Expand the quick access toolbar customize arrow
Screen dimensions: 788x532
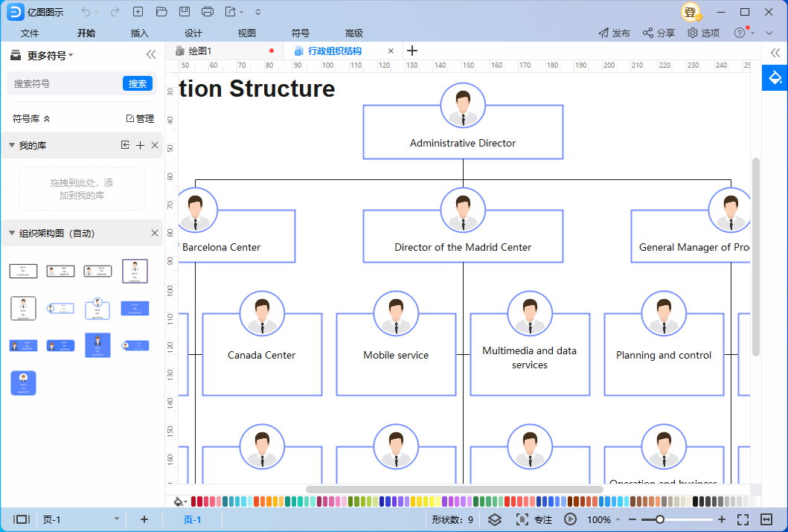click(257, 12)
